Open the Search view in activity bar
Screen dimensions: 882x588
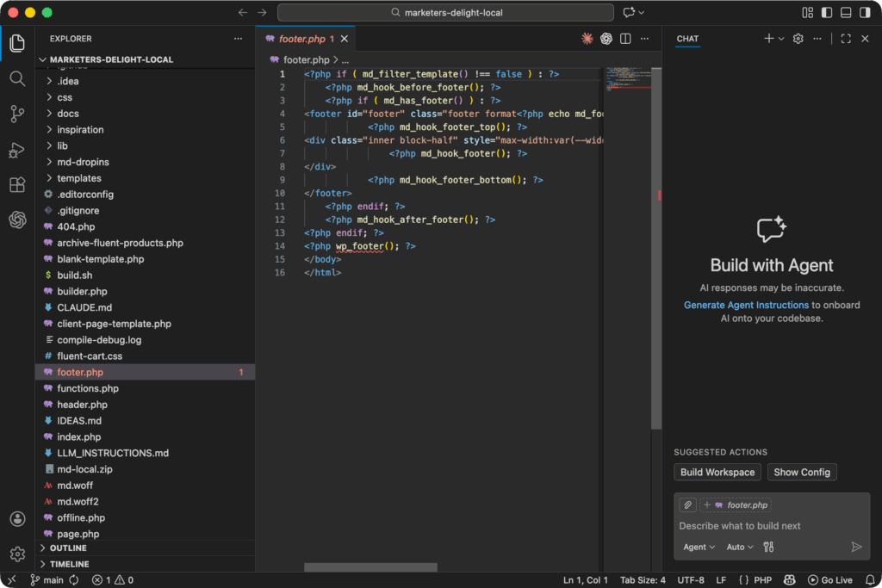pos(17,78)
